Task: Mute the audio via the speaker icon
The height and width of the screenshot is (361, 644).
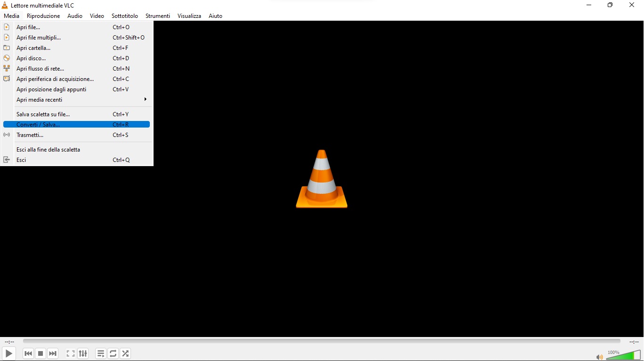Action: [x=600, y=357]
